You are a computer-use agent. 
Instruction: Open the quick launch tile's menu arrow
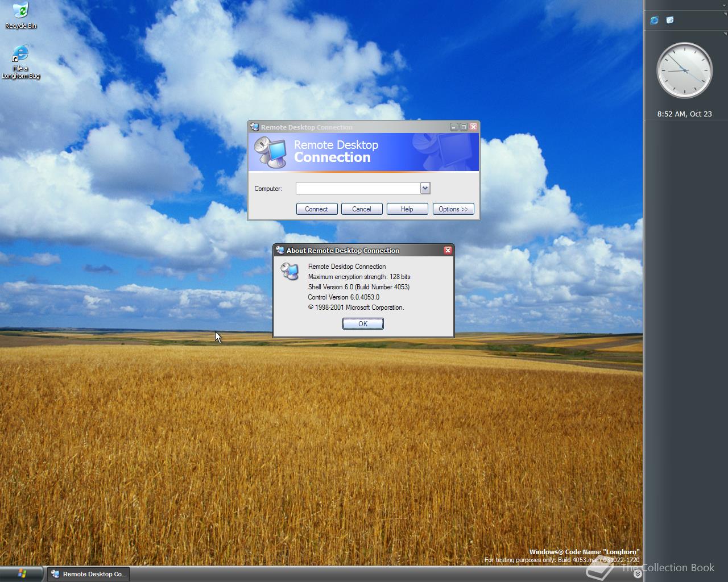point(725,15)
